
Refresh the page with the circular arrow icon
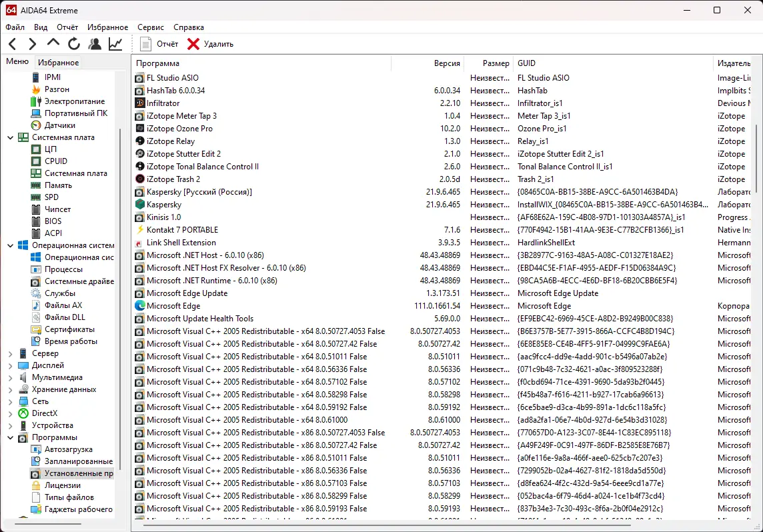pyautogui.click(x=74, y=44)
